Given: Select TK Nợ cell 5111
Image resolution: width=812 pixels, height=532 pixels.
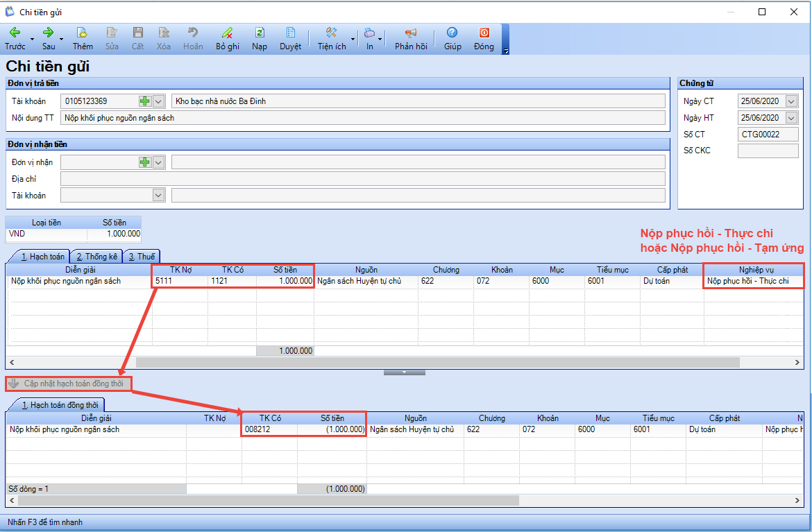Looking at the screenshot, I should tap(180, 281).
